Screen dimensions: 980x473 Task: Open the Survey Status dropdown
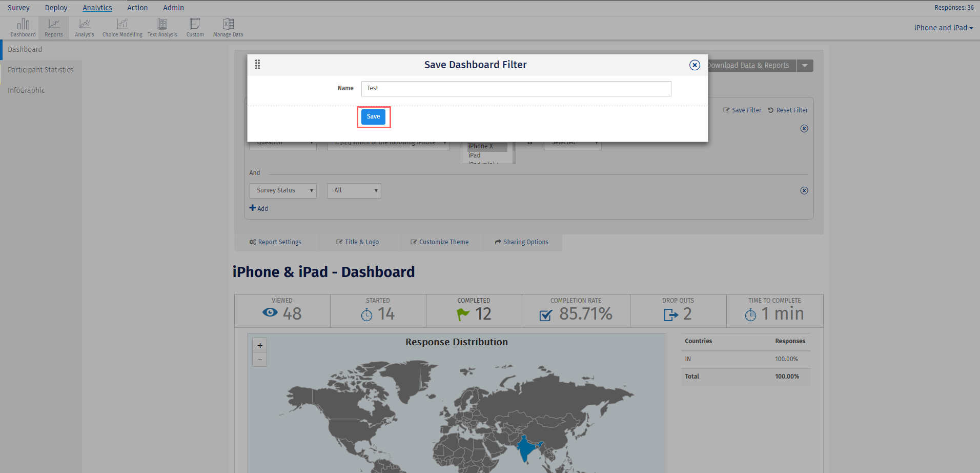pos(282,190)
